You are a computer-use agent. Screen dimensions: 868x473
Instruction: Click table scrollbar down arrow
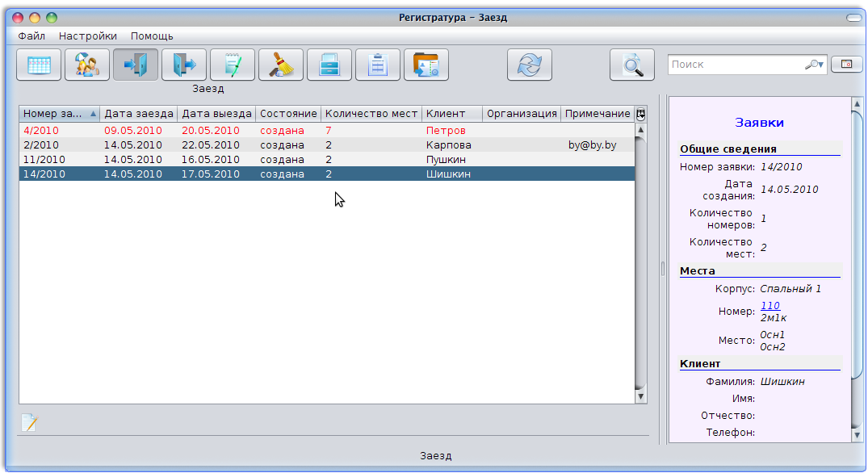(640, 396)
